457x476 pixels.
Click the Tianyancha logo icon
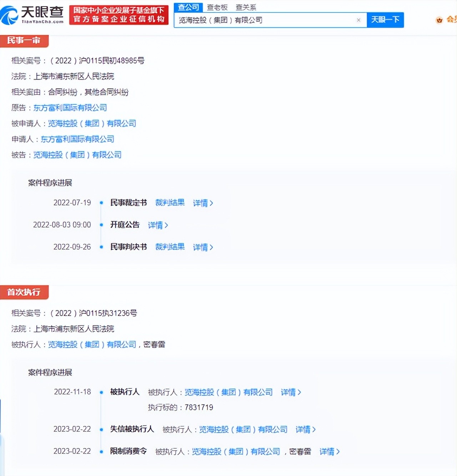10,16
